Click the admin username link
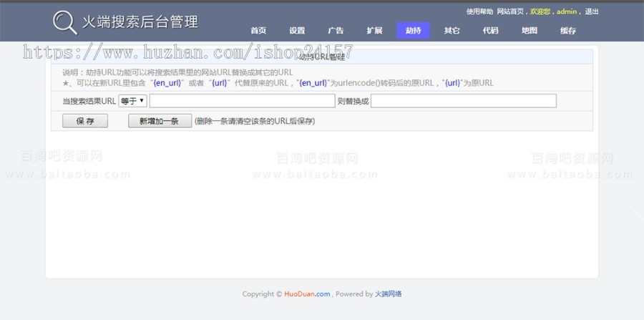The image size is (644, 320). coord(567,11)
